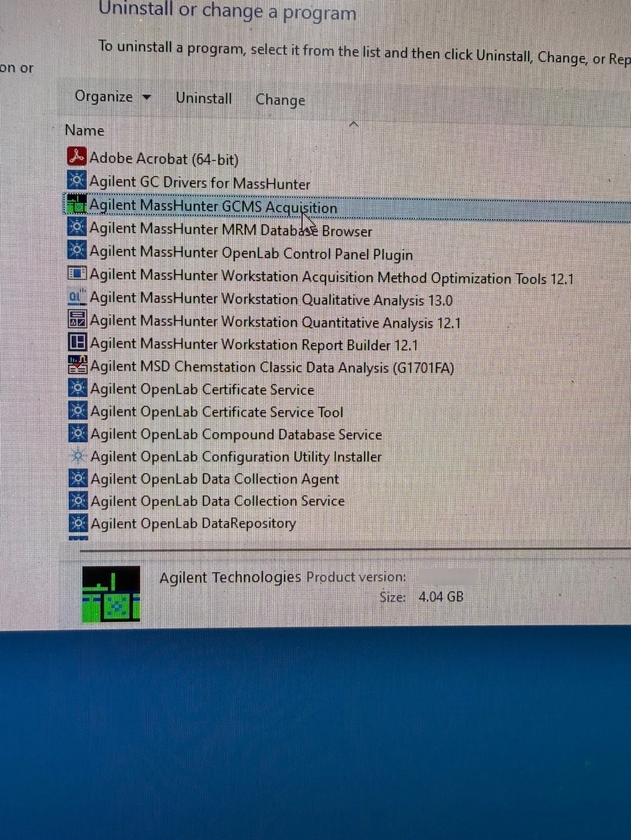Select Acquisition Method Optimization Tools 12.1 entry
The height and width of the screenshot is (840, 631).
[x=332, y=276]
